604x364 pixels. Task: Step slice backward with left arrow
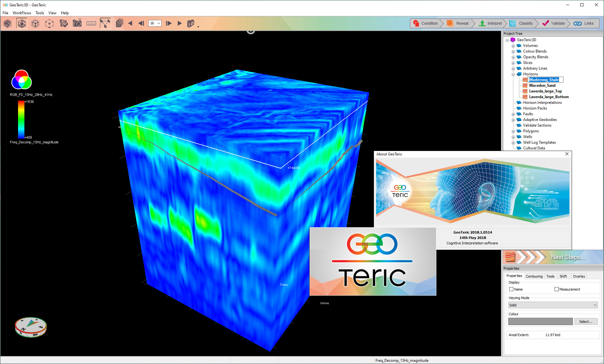coord(130,23)
